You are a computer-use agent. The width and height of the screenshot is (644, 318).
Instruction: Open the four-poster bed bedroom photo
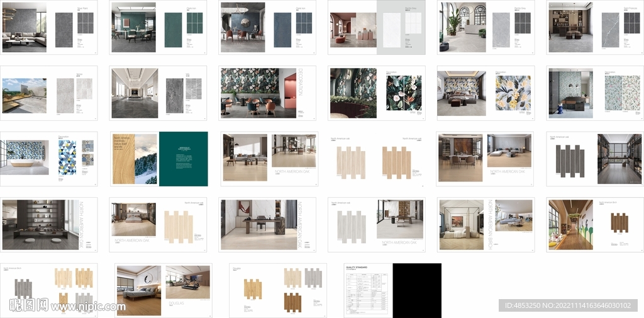(462, 225)
